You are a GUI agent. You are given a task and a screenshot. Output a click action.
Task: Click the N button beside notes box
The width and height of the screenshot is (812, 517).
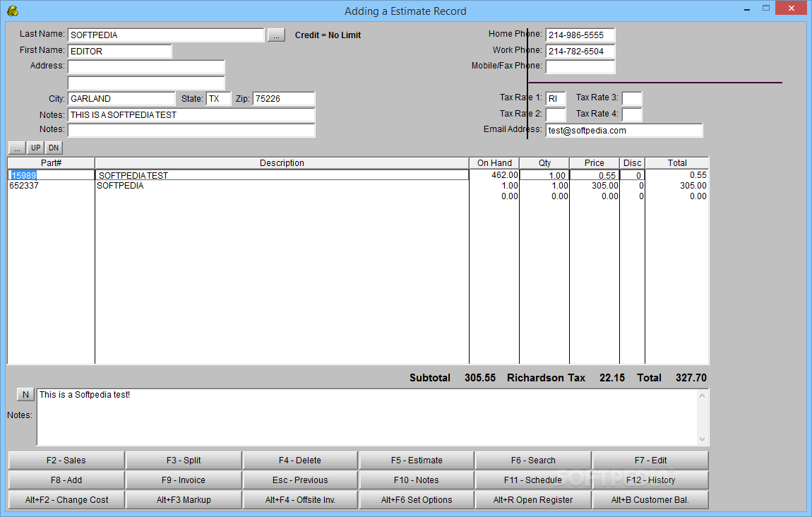pos(25,395)
